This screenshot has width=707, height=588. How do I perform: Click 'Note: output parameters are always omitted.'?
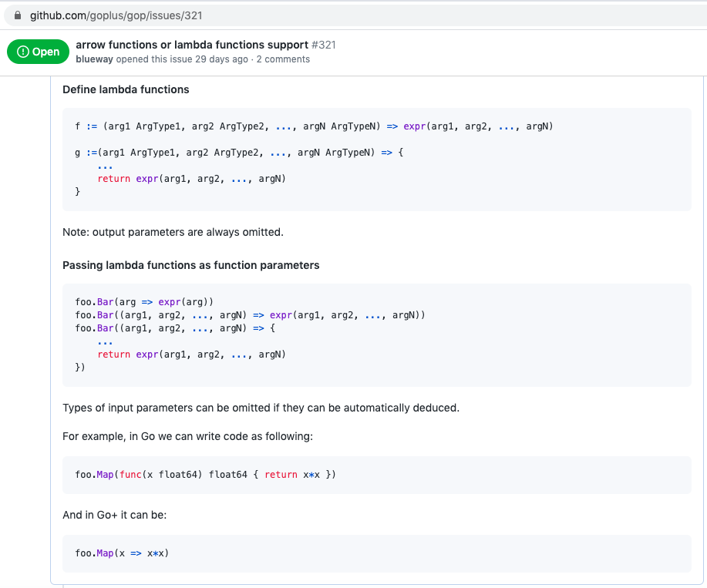click(173, 232)
